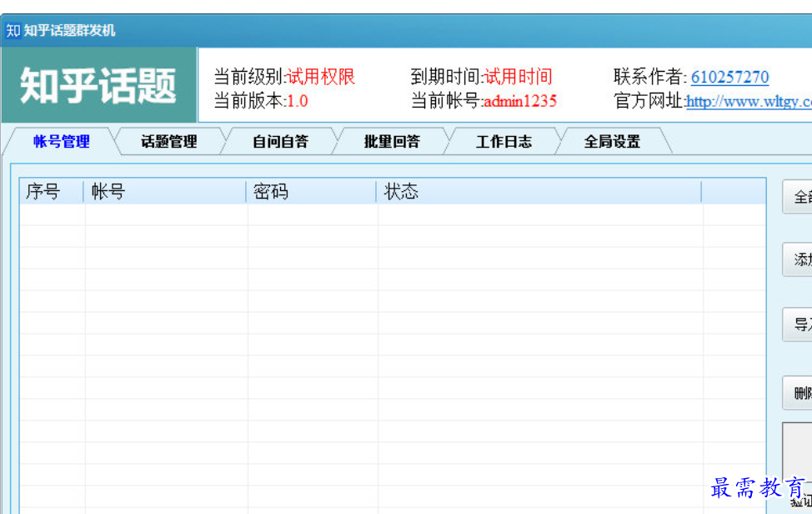Image resolution: width=812 pixels, height=514 pixels.
Task: Open the 自问自答 tab
Action: [280, 142]
